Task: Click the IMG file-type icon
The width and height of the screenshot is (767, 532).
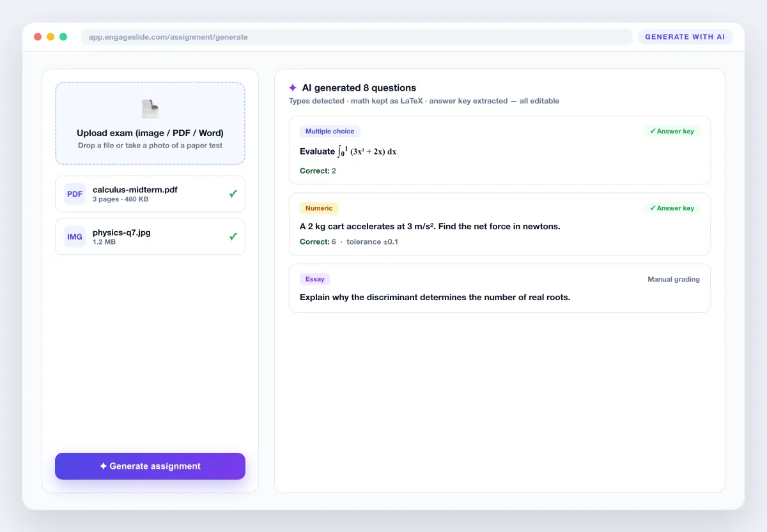Action: click(75, 237)
